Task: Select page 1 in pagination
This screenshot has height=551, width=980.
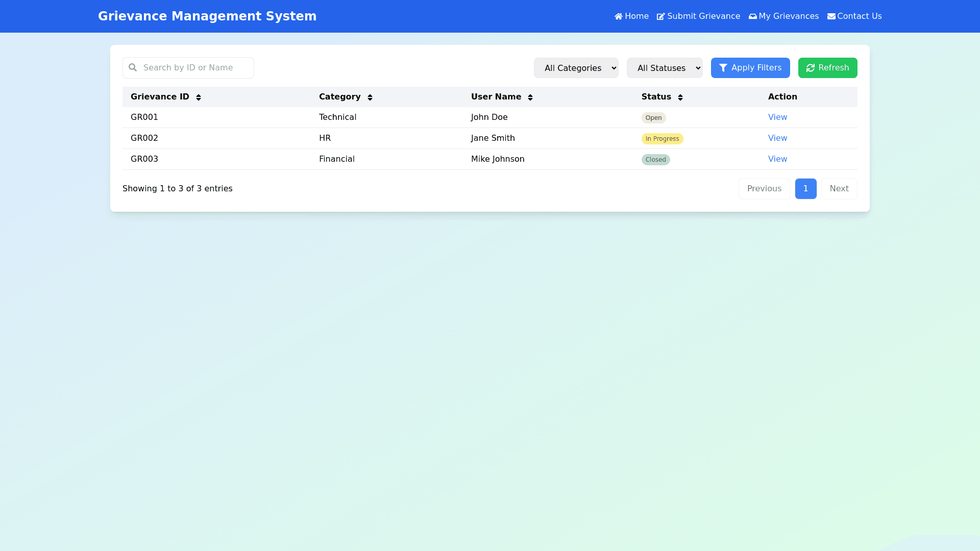Action: 805,189
